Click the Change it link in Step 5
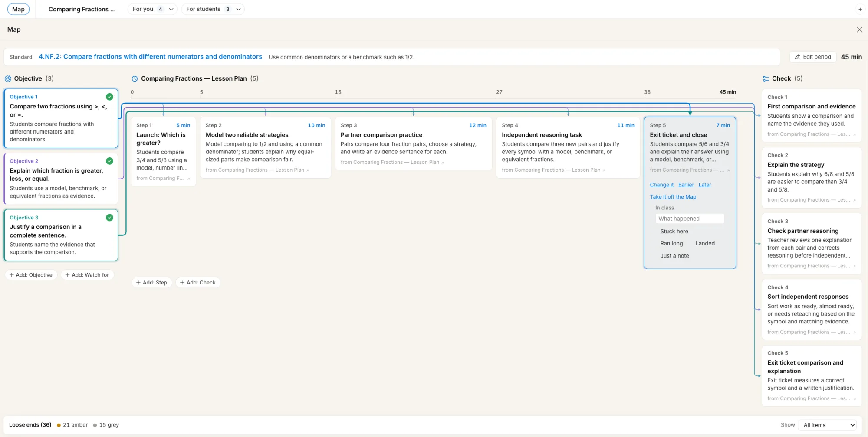Screen dimensions: 868x437 point(662,185)
